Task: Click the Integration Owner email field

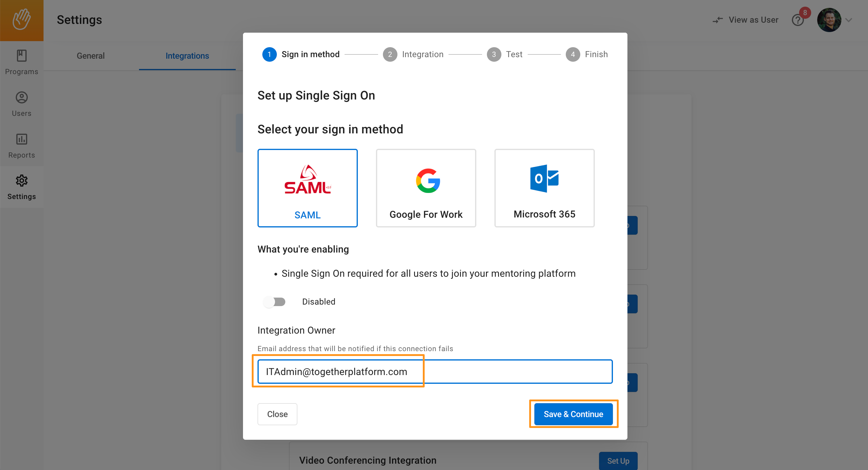Action: click(435, 371)
